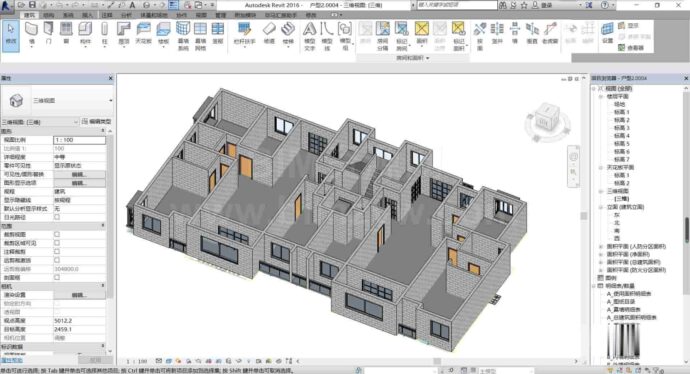Open the 插入 ribbon tab
690x374 pixels.
[87, 15]
